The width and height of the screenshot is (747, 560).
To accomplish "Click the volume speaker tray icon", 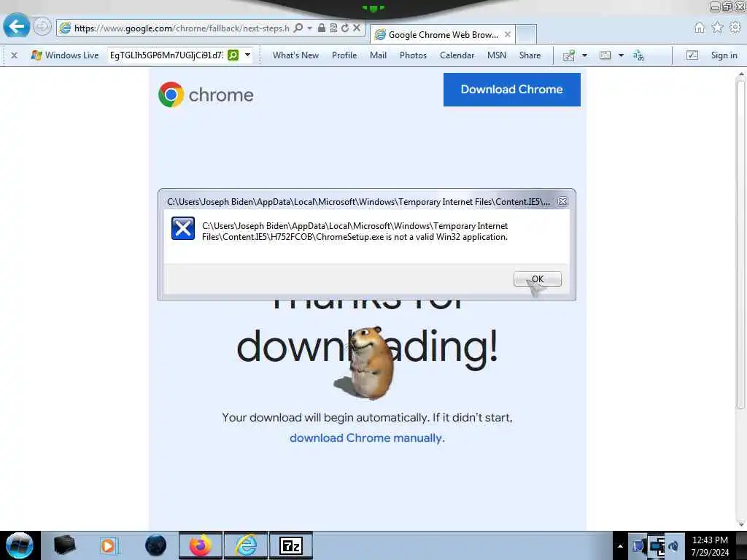I will (x=673, y=546).
